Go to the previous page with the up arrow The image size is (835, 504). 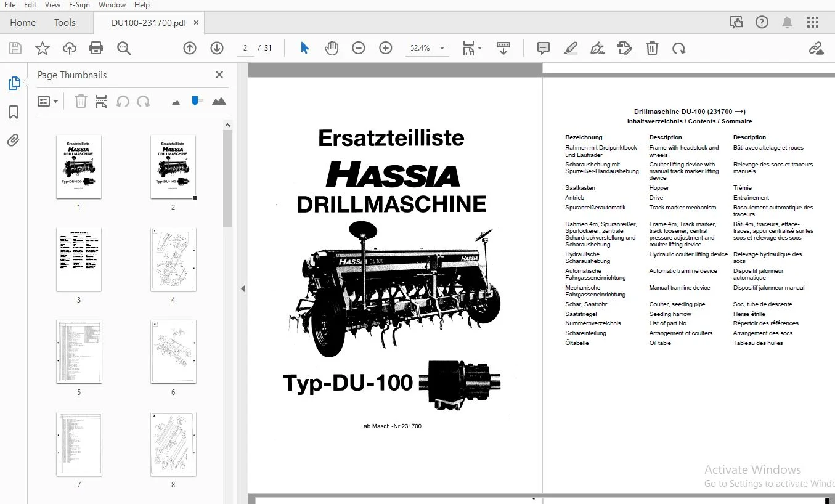coord(190,48)
